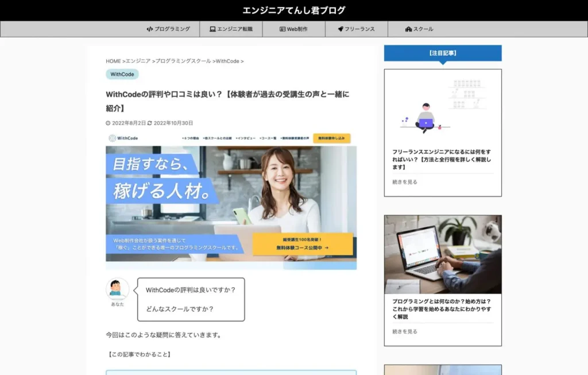
Task: Open the エンジニア breadcrumb link
Action: pyautogui.click(x=138, y=61)
